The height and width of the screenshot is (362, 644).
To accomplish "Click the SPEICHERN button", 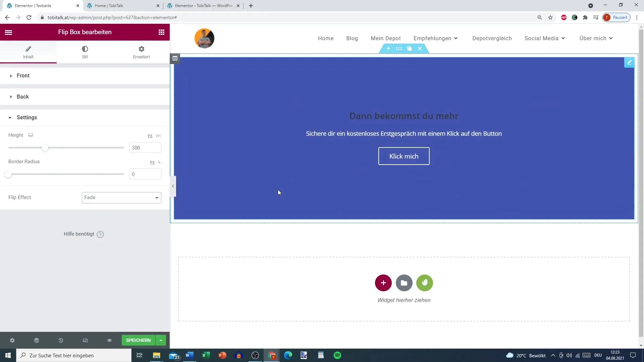I will [138, 341].
